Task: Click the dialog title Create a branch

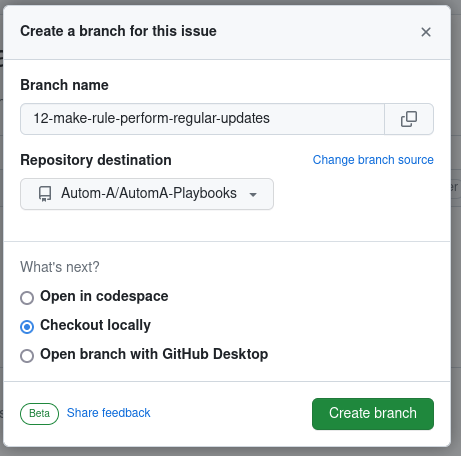Action: coord(118,31)
